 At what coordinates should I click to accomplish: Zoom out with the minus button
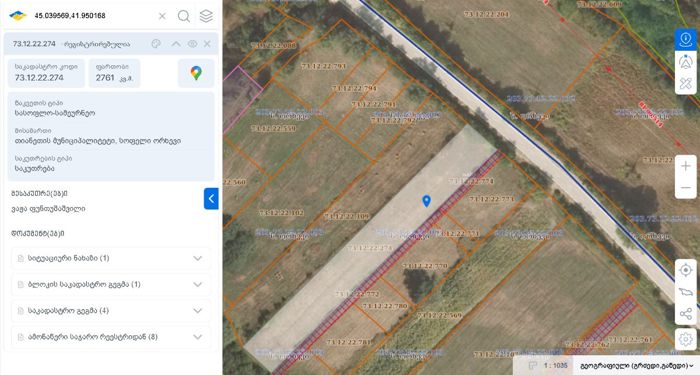coord(686,188)
